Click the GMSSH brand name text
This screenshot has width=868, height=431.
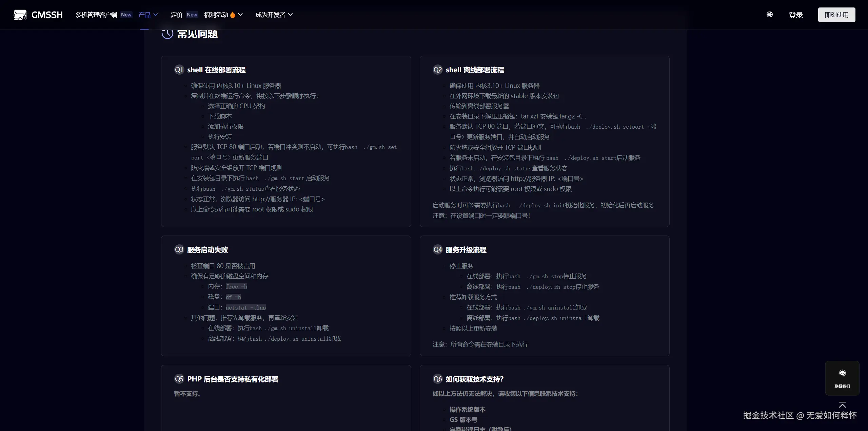(x=47, y=15)
